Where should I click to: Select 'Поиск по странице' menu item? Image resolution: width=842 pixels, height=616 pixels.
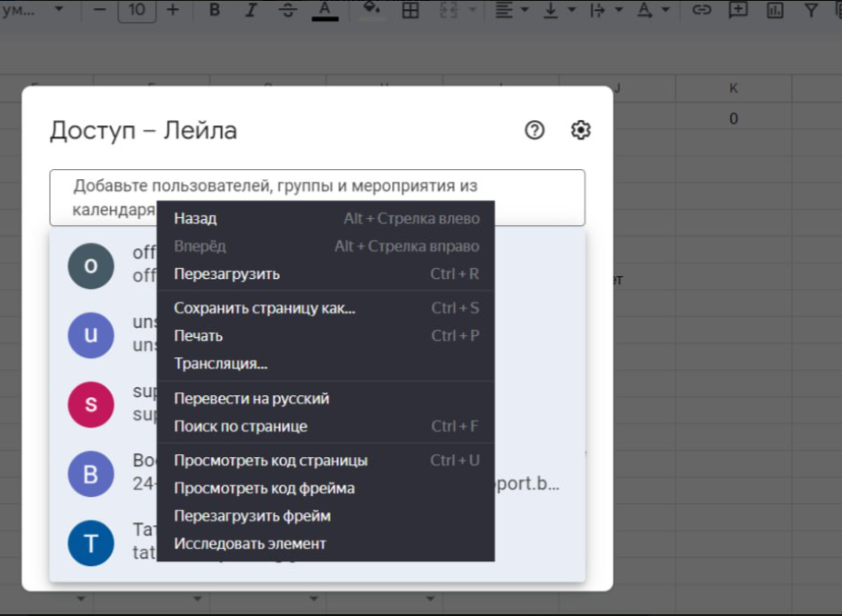(326, 426)
